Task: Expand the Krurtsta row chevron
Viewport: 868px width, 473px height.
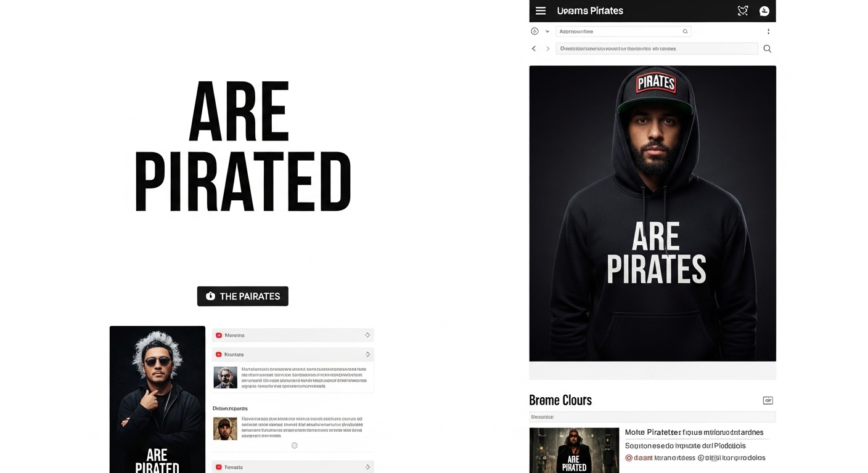Action: (x=367, y=354)
